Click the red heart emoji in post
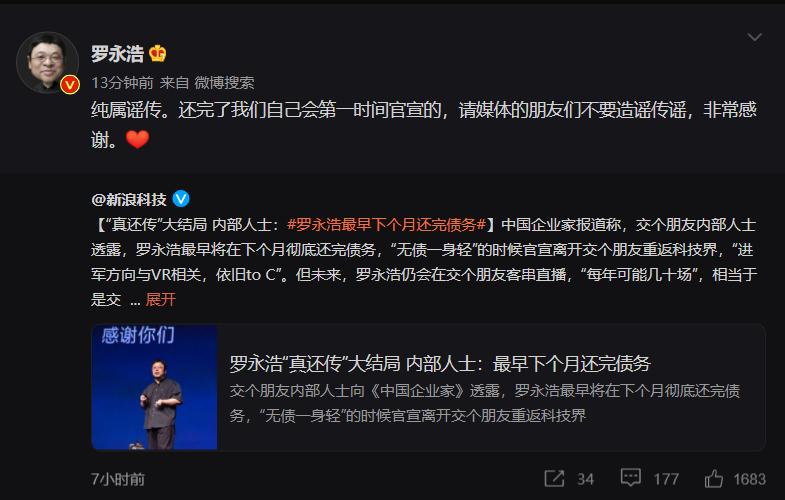The image size is (785, 500). click(137, 139)
